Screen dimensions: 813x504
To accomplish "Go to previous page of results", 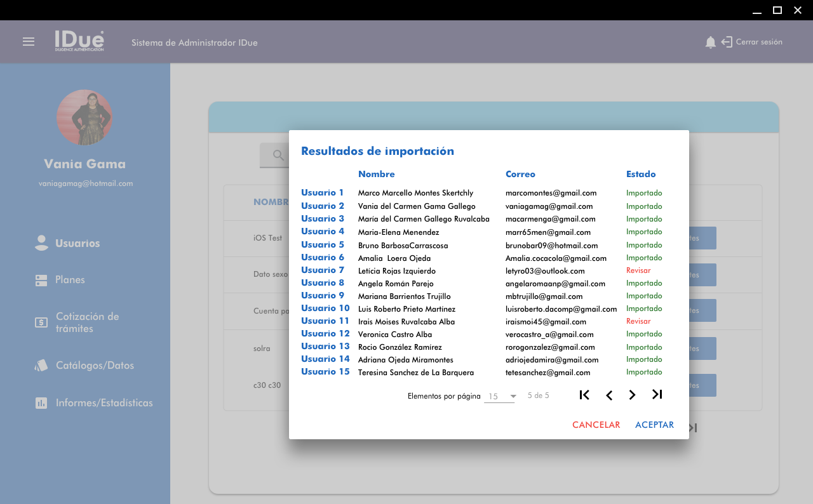I will [x=608, y=395].
